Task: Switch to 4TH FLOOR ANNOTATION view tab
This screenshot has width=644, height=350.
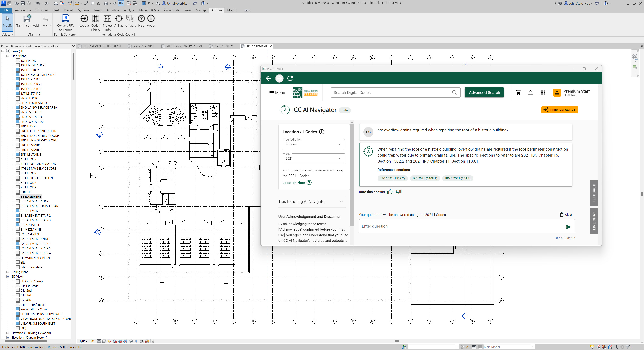Action: pos(184,46)
